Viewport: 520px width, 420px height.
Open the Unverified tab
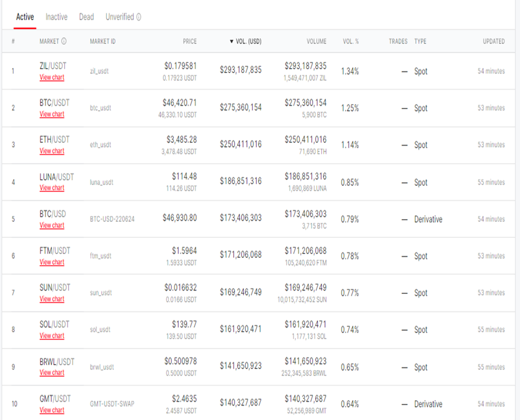click(120, 17)
